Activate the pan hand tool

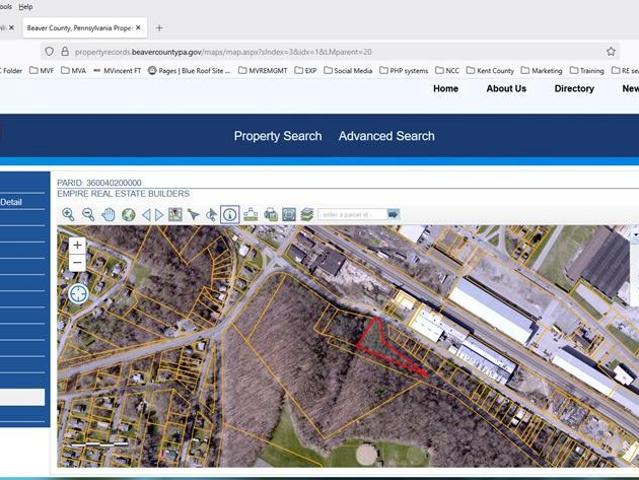[108, 214]
